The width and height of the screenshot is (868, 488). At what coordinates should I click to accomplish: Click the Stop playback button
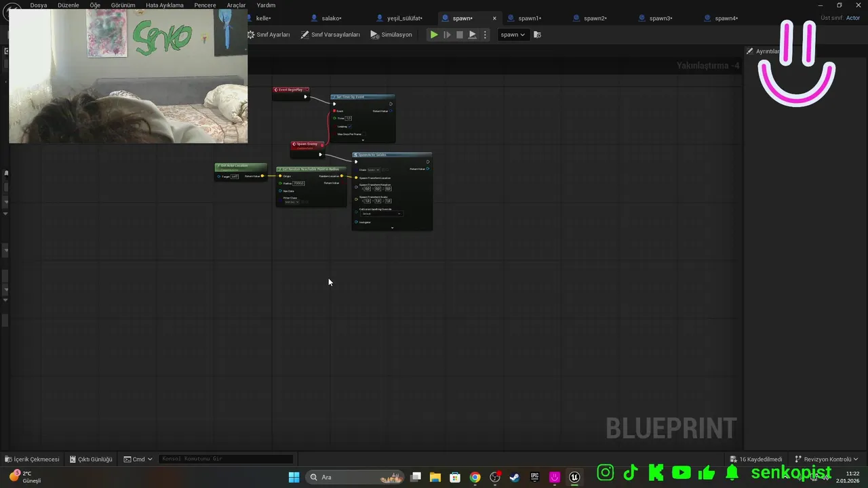coord(460,35)
